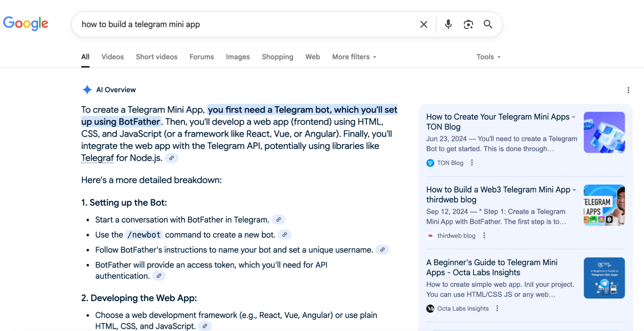The height and width of the screenshot is (331, 644).
Task: Click the thirdweb blog result thumbnail
Action: [x=604, y=205]
